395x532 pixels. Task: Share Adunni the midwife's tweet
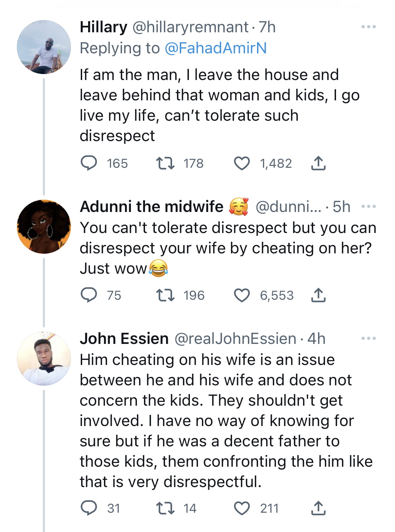point(318,295)
